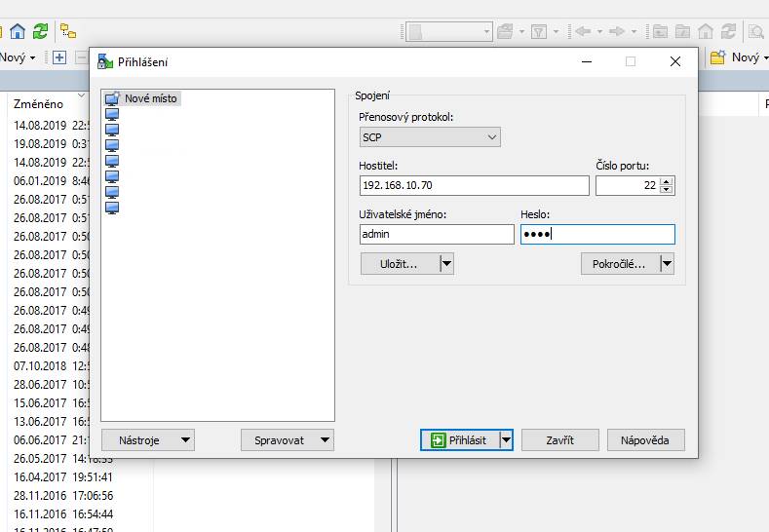Select the first saved site below Nové místo
Image resolution: width=769 pixels, height=532 pixels.
coord(112,114)
